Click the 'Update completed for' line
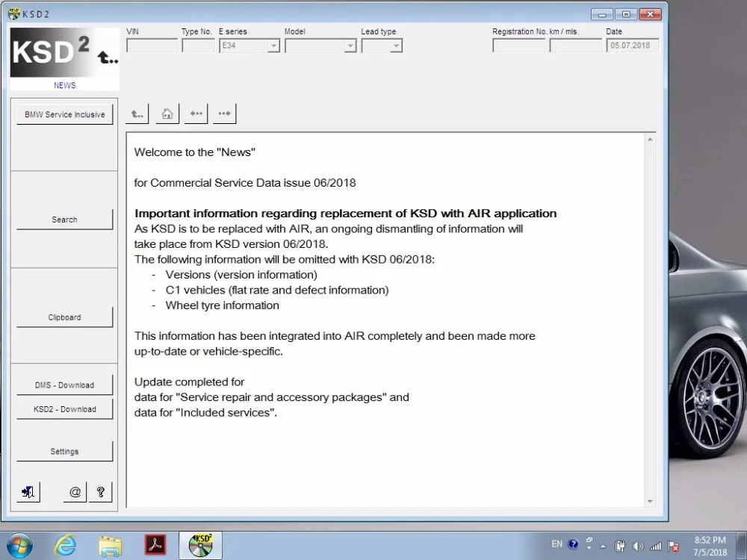Screen dimensions: 747x560 [189, 382]
